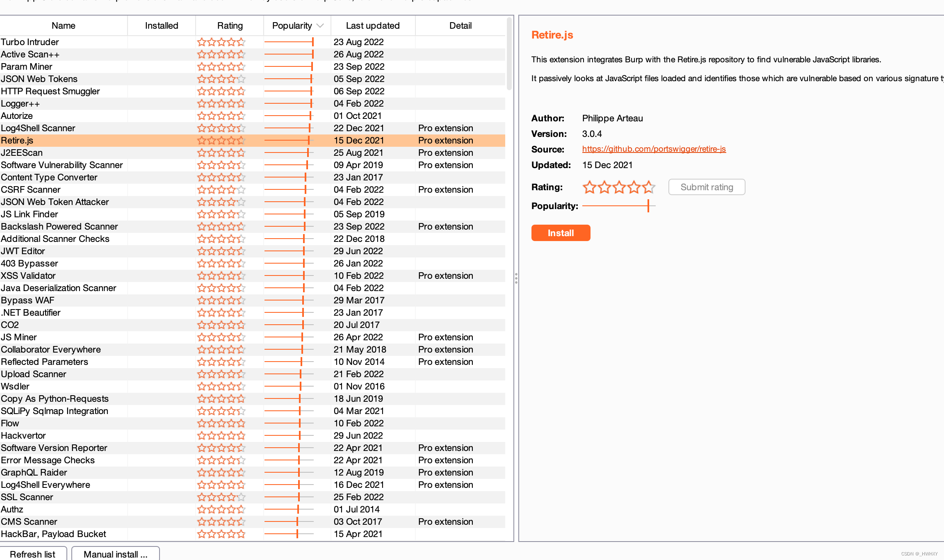The height and width of the screenshot is (560, 944).
Task: Click the third star for Param Miner
Action: [221, 66]
